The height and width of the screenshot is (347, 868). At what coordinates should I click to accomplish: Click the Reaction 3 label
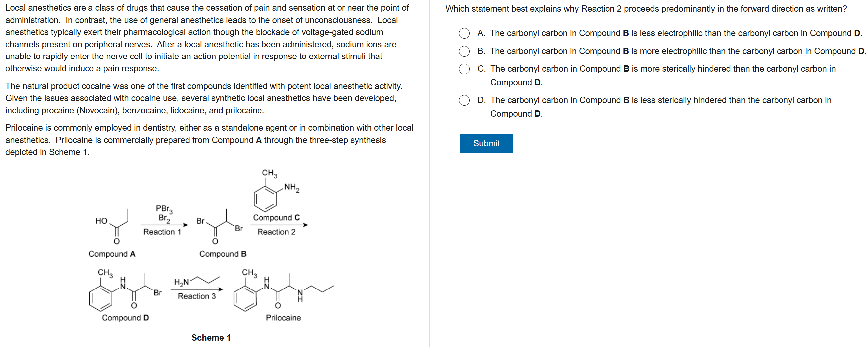(196, 296)
